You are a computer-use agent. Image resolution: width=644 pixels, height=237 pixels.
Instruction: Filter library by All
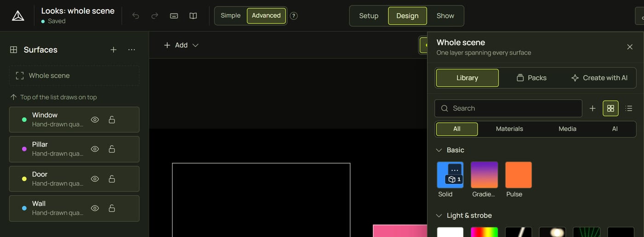click(x=457, y=129)
